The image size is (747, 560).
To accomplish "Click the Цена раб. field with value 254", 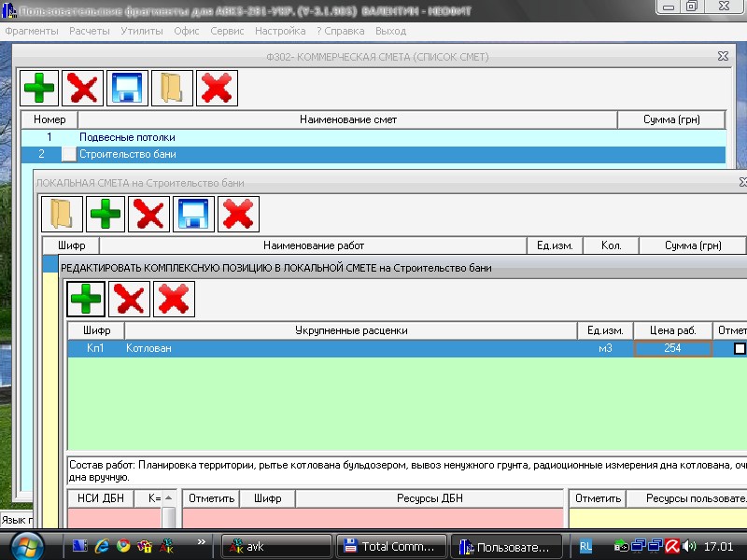I will 672,348.
